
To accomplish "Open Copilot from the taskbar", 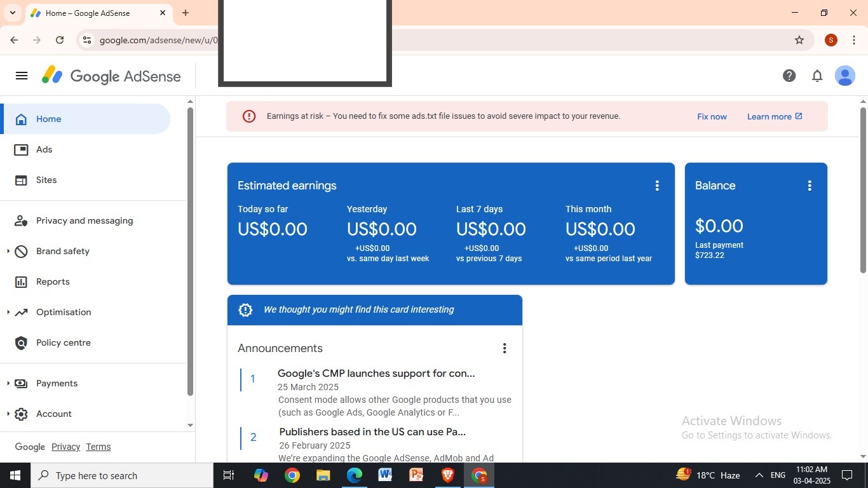I will click(261, 475).
